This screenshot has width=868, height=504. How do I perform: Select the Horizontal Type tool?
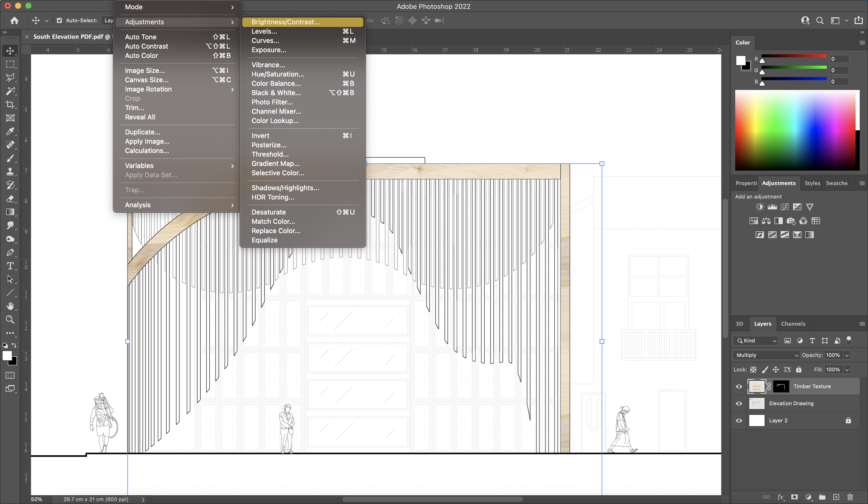point(10,266)
